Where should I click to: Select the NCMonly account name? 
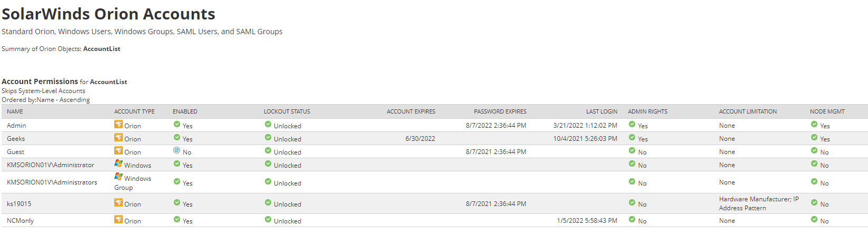click(21, 221)
